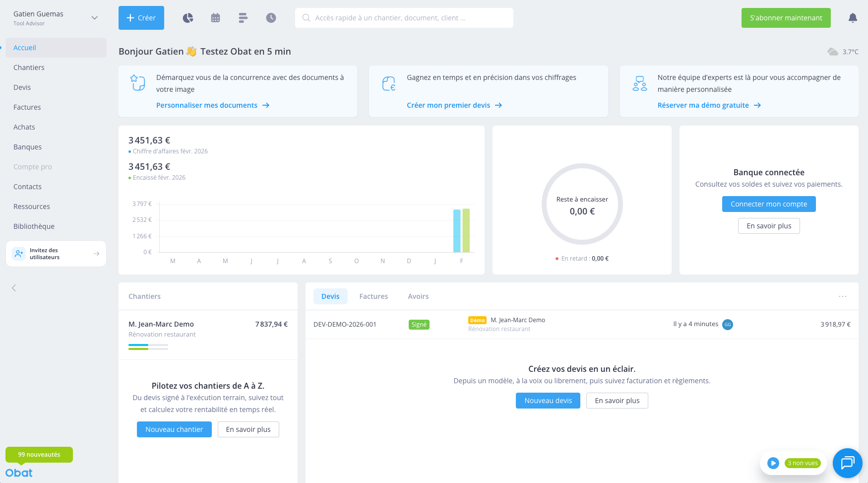
Task: Expand the Gatien Guemas account dropdown
Action: tap(94, 18)
